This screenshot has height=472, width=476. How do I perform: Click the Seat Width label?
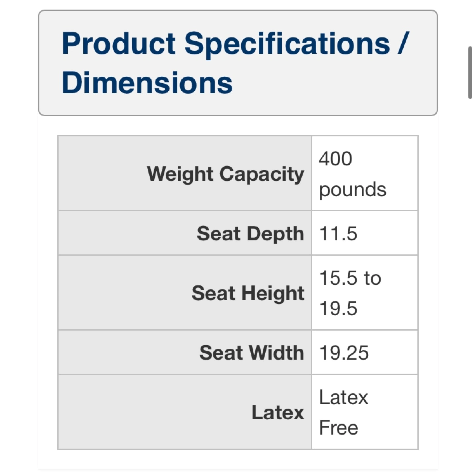(x=252, y=352)
